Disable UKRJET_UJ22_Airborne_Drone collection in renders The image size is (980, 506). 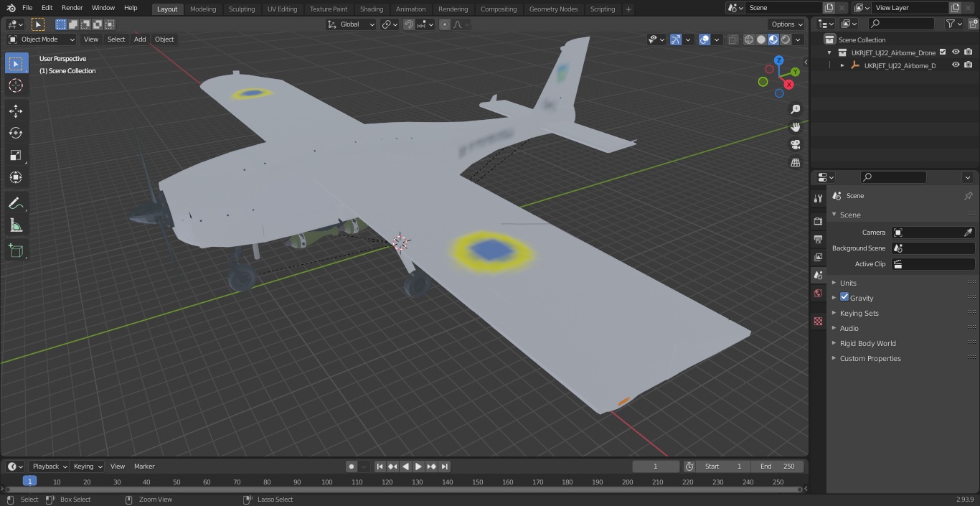(x=969, y=52)
